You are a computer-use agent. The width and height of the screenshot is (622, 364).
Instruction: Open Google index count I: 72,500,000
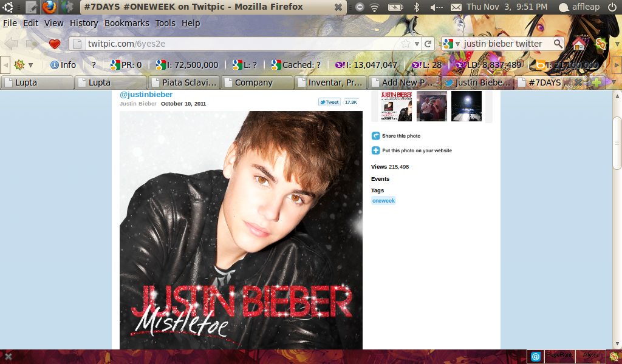tap(187, 65)
